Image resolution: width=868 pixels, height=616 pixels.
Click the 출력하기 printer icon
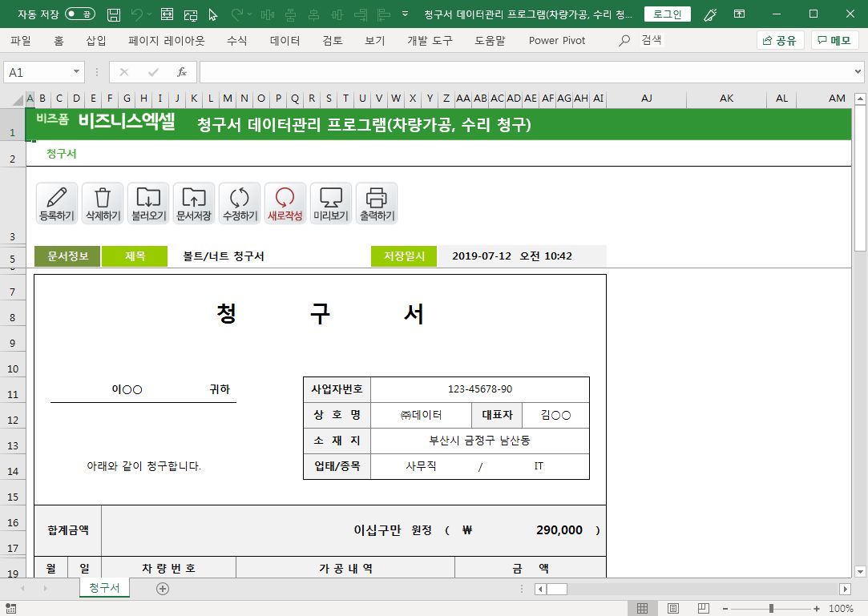pos(377,203)
